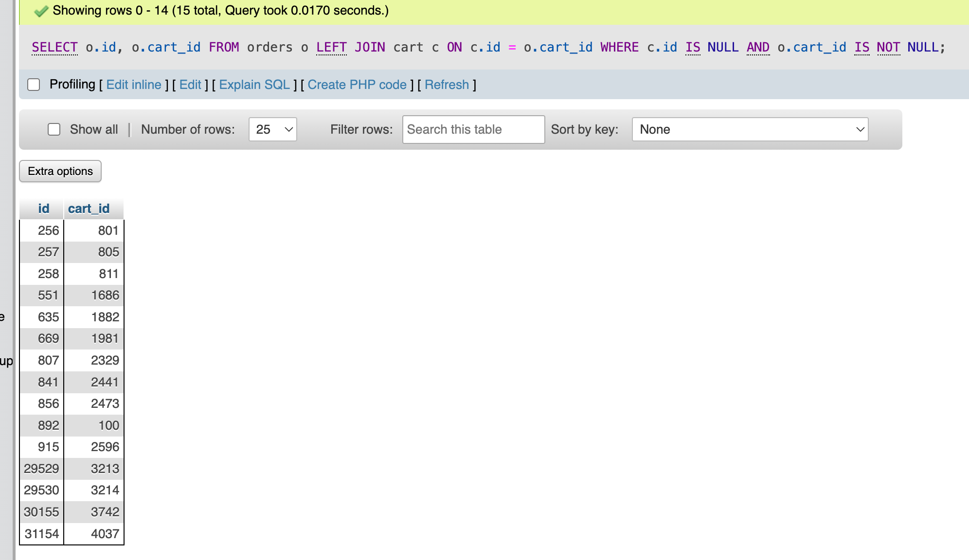Select id cell 31154
The width and height of the screenshot is (969, 560).
(x=42, y=534)
